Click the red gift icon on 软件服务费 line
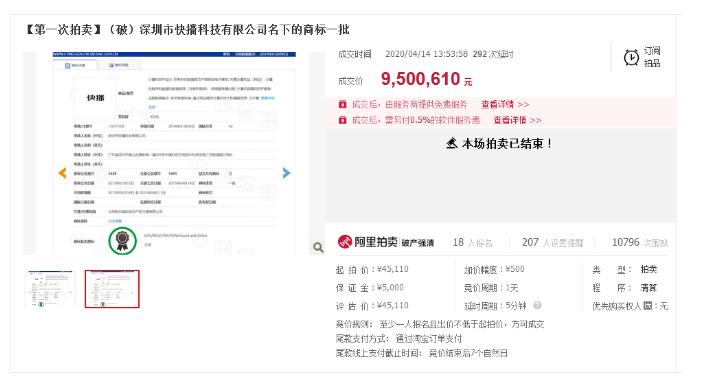Image resolution: width=704 pixels, height=382 pixels. pyautogui.click(x=343, y=120)
